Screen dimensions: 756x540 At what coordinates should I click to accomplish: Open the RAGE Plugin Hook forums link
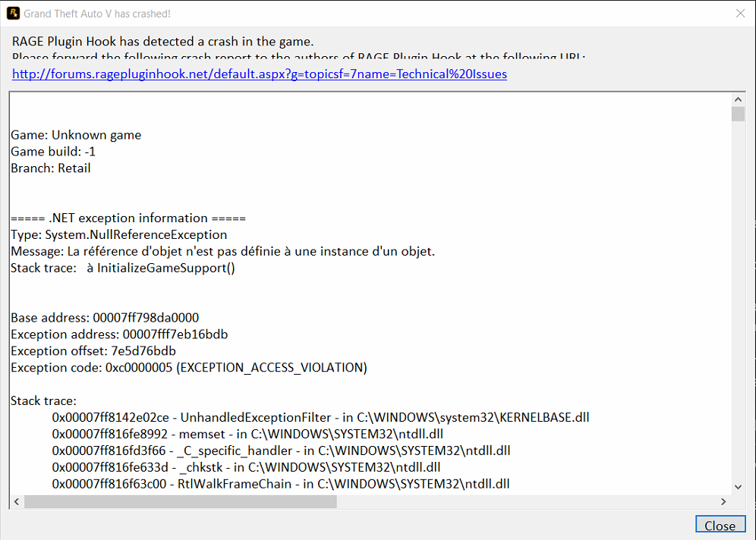tap(260, 74)
